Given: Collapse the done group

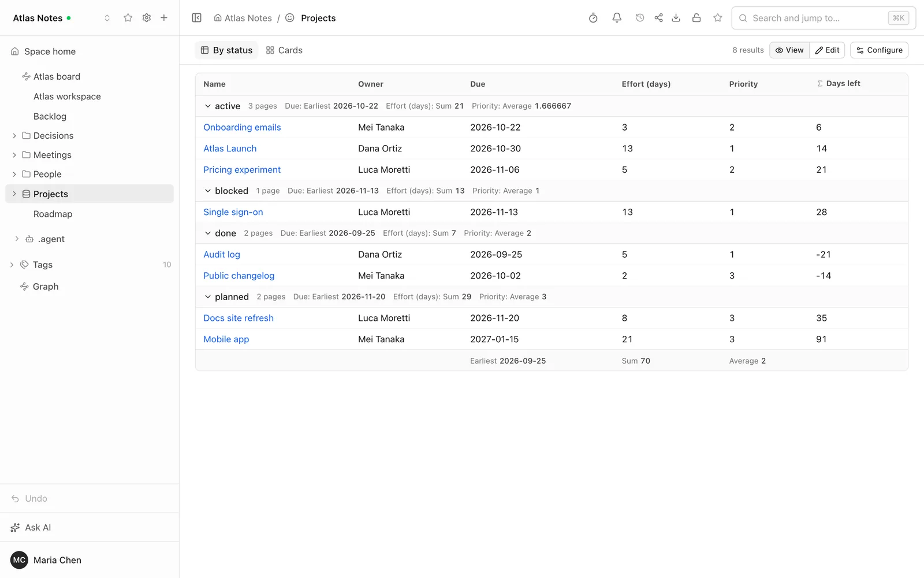Looking at the screenshot, I should [208, 234].
